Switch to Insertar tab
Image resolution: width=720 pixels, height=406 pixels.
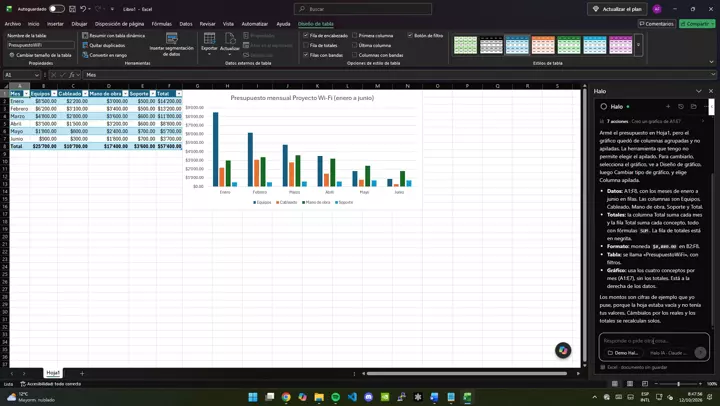point(55,24)
